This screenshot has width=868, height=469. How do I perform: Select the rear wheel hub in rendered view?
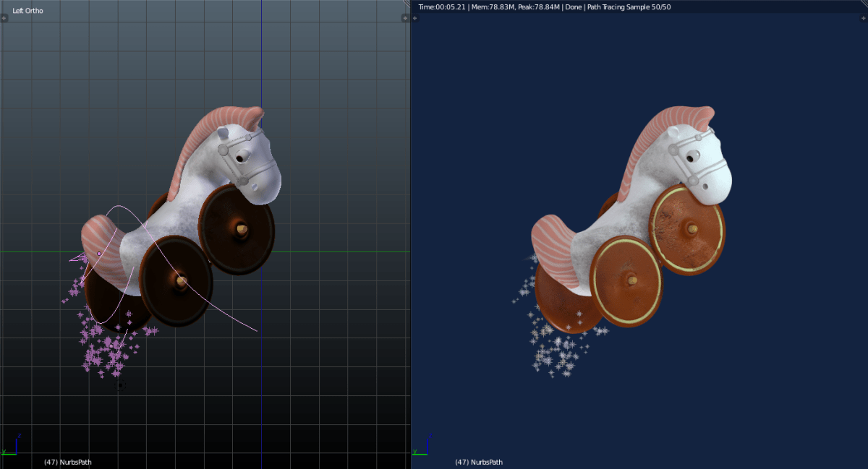[x=632, y=280]
